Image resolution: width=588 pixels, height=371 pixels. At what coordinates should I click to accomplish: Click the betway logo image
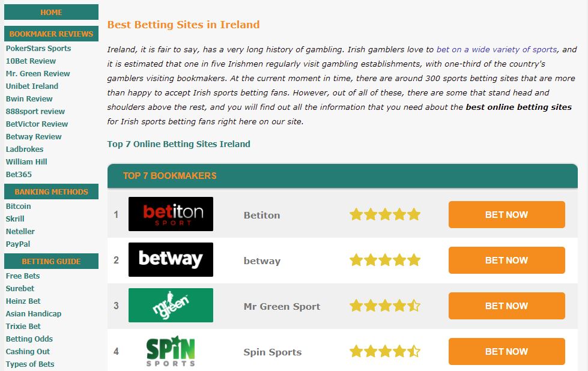point(171,260)
